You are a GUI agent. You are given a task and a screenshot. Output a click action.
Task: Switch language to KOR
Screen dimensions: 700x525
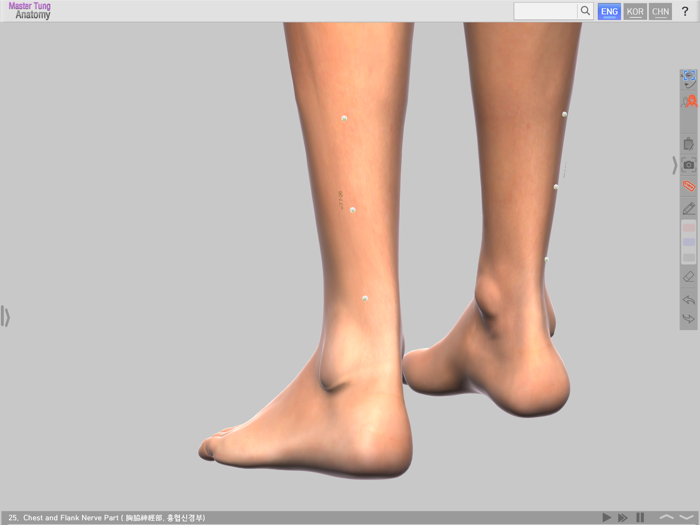point(635,12)
